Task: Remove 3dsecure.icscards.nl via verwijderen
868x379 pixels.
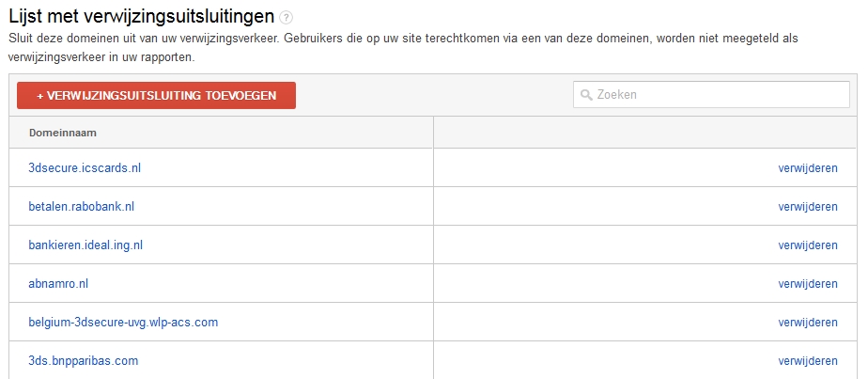Action: tap(808, 168)
